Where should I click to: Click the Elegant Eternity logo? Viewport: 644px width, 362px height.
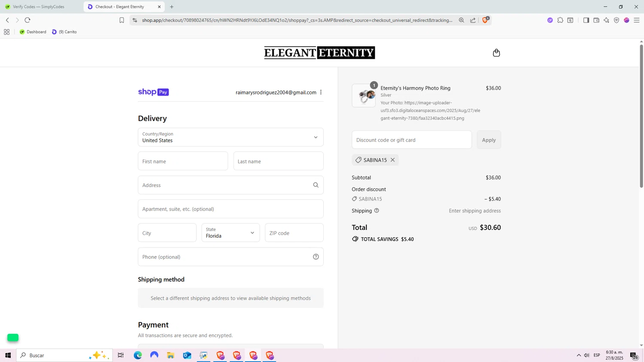click(319, 53)
